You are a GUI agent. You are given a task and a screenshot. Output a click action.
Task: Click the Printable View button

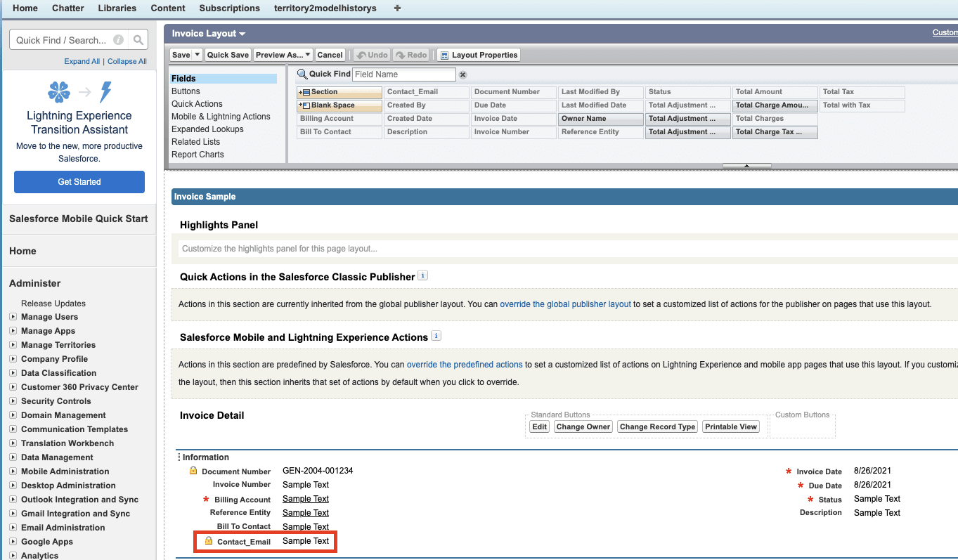(x=731, y=426)
